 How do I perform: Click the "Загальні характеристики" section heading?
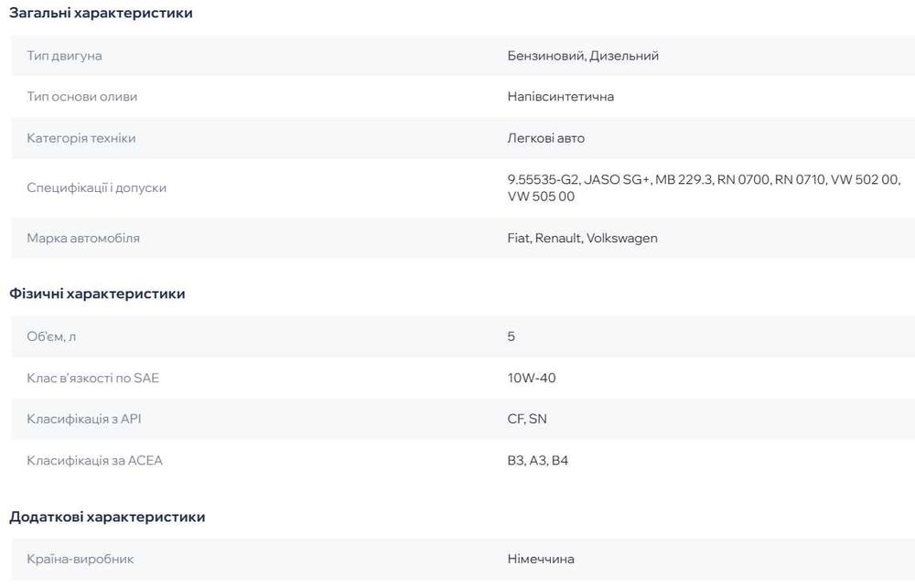click(101, 14)
